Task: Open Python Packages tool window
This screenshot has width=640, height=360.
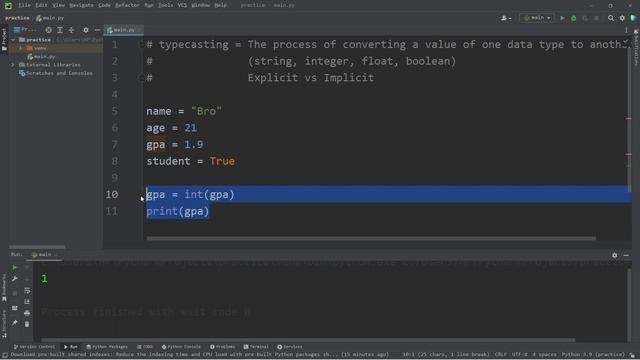Action: [x=107, y=347]
